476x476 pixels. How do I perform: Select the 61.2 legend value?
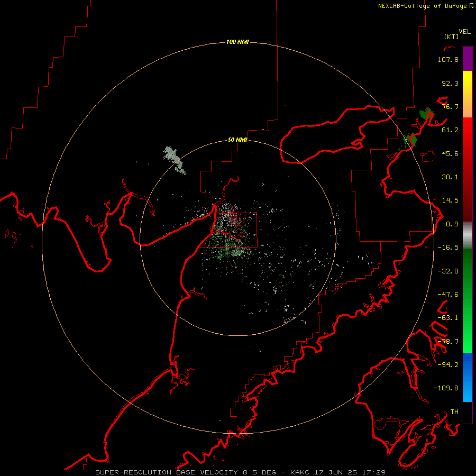(x=450, y=130)
